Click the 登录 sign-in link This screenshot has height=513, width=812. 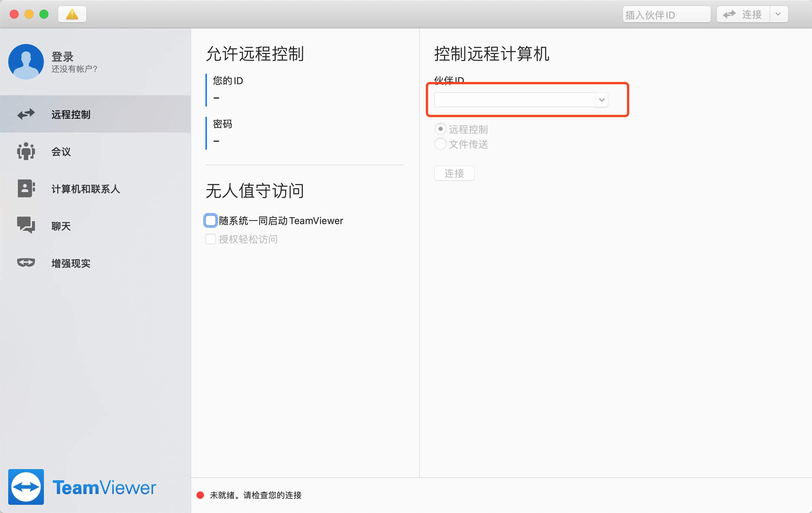(63, 57)
